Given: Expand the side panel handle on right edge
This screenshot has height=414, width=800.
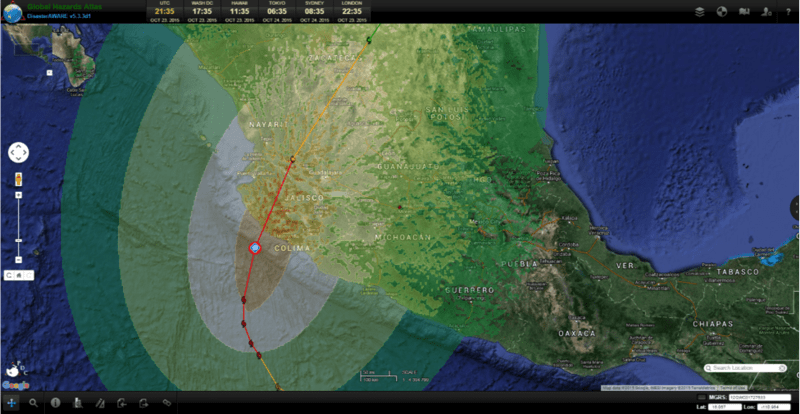Looking at the screenshot, I should tap(795, 208).
